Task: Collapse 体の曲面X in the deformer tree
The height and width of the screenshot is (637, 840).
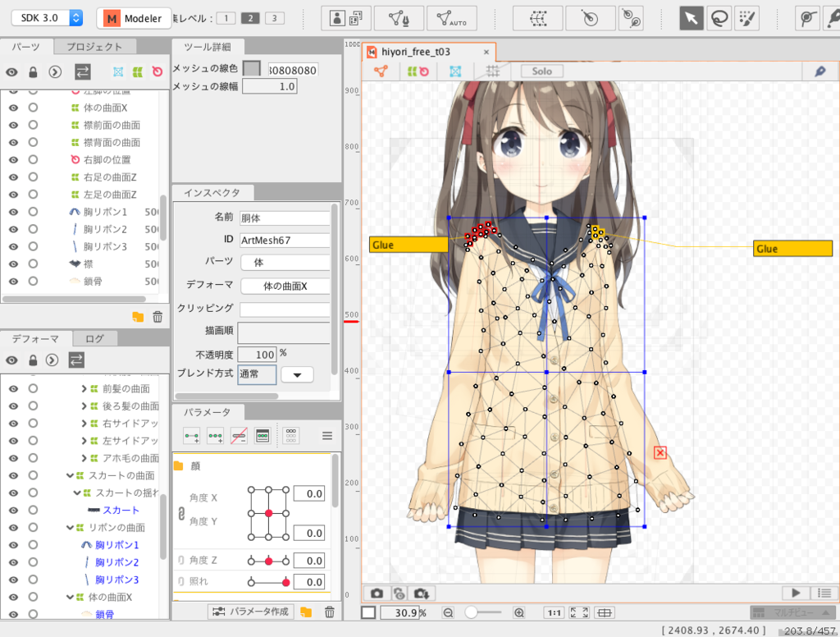Action: (x=71, y=597)
